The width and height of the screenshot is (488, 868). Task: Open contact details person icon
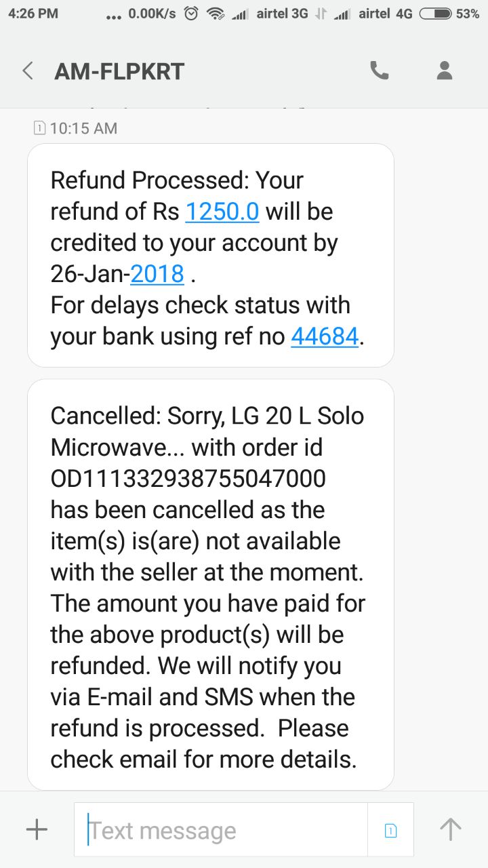point(445,71)
